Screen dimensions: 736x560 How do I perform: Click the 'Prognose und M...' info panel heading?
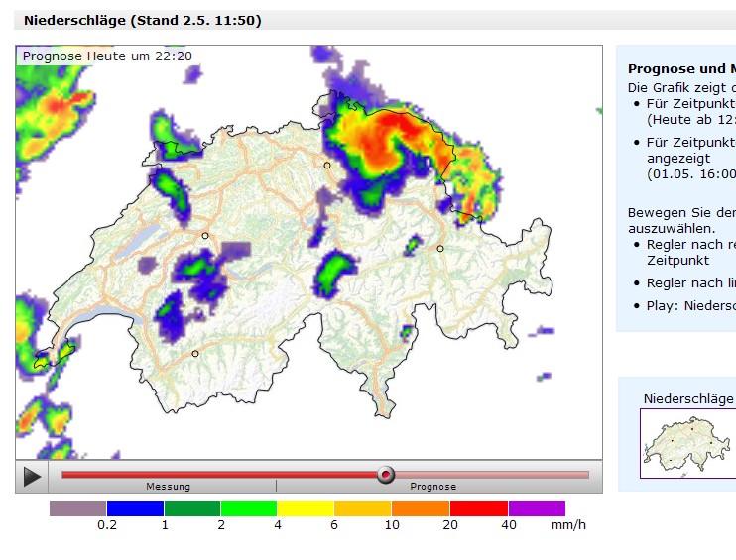(680, 69)
